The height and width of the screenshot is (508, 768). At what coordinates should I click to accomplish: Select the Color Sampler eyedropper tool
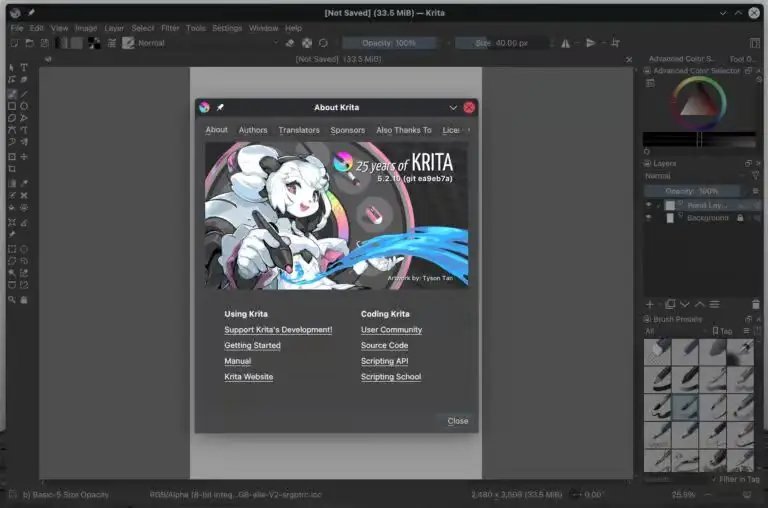[x=24, y=183]
